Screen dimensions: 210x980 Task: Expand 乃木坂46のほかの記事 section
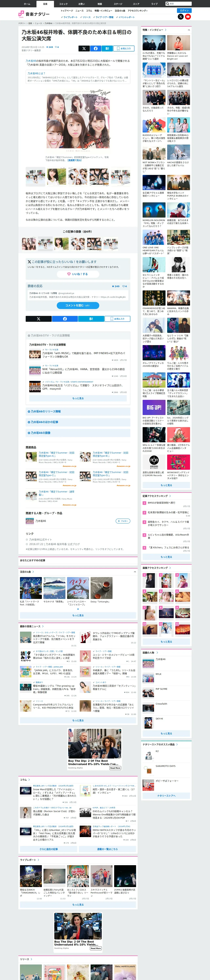(x=78, y=422)
